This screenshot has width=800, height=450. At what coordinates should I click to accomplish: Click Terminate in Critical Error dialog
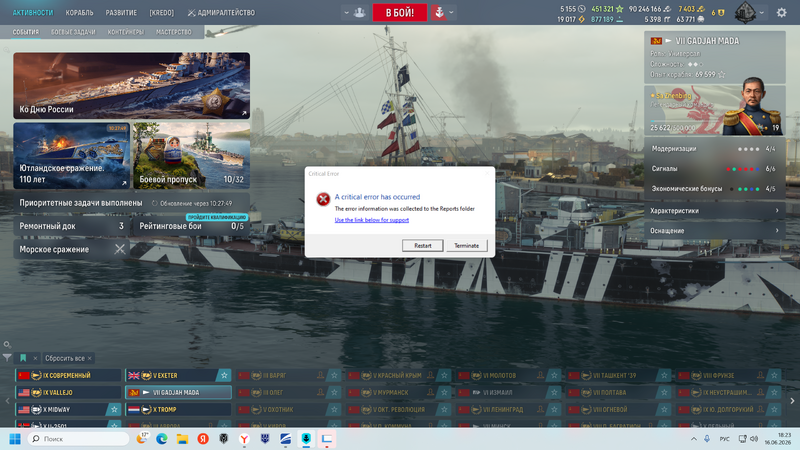click(466, 245)
